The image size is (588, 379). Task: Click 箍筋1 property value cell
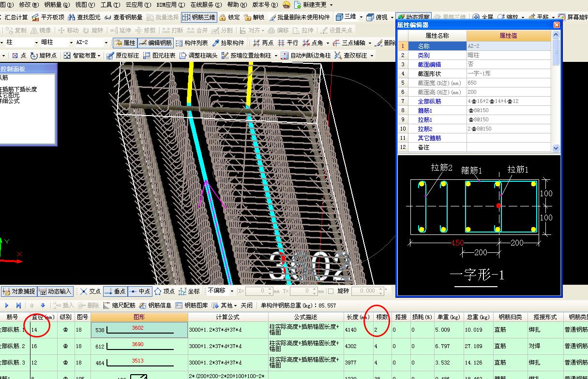pyautogui.click(x=509, y=111)
